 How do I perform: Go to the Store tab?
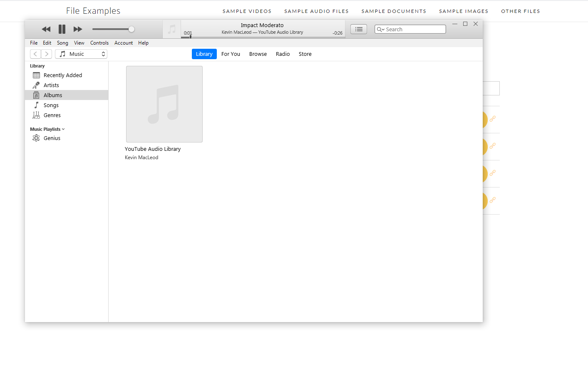click(305, 54)
